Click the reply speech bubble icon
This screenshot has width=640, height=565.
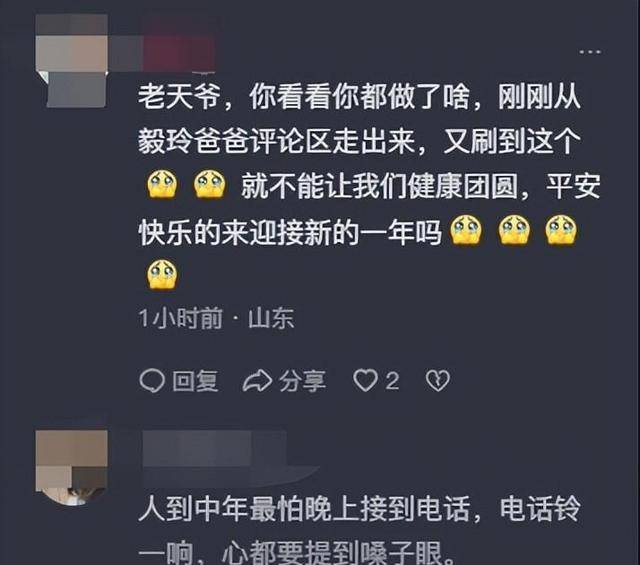pos(152,381)
